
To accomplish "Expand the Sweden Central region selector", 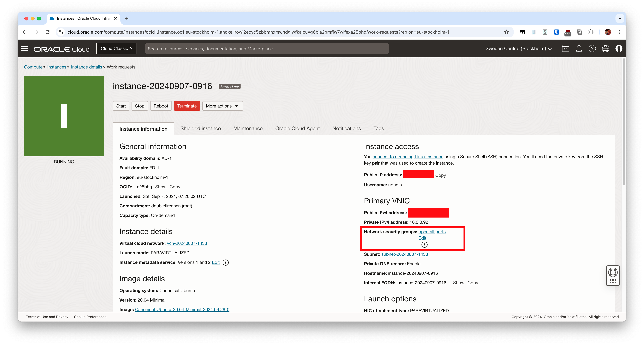I will click(x=518, y=49).
